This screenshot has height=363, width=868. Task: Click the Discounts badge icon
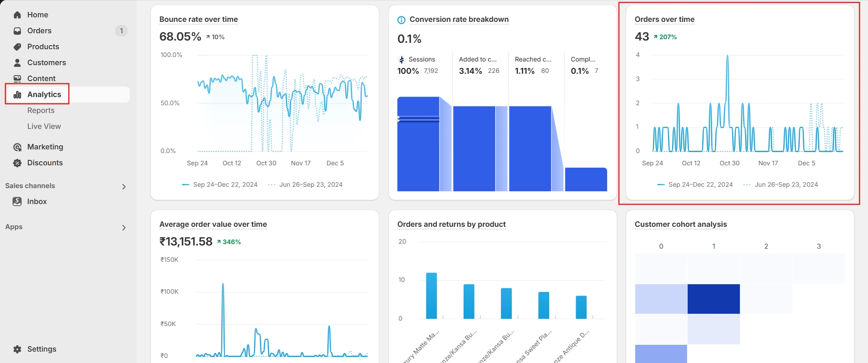(17, 163)
